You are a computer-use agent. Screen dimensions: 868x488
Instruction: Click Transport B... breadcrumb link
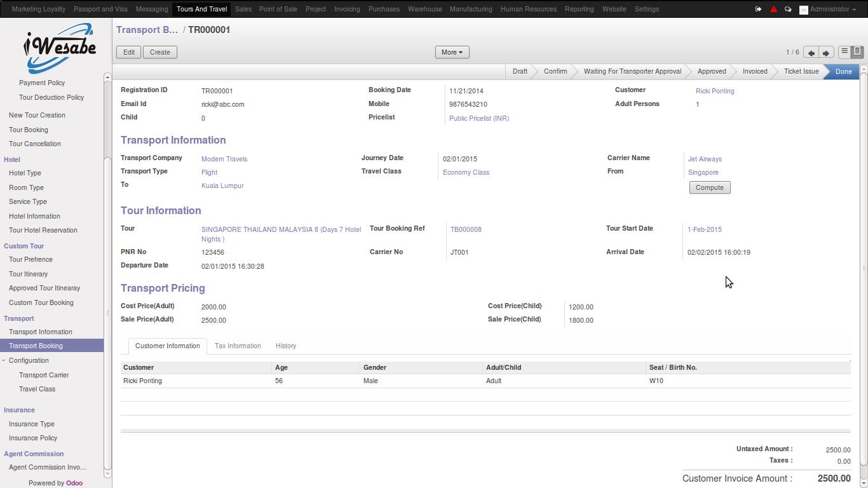147,30
